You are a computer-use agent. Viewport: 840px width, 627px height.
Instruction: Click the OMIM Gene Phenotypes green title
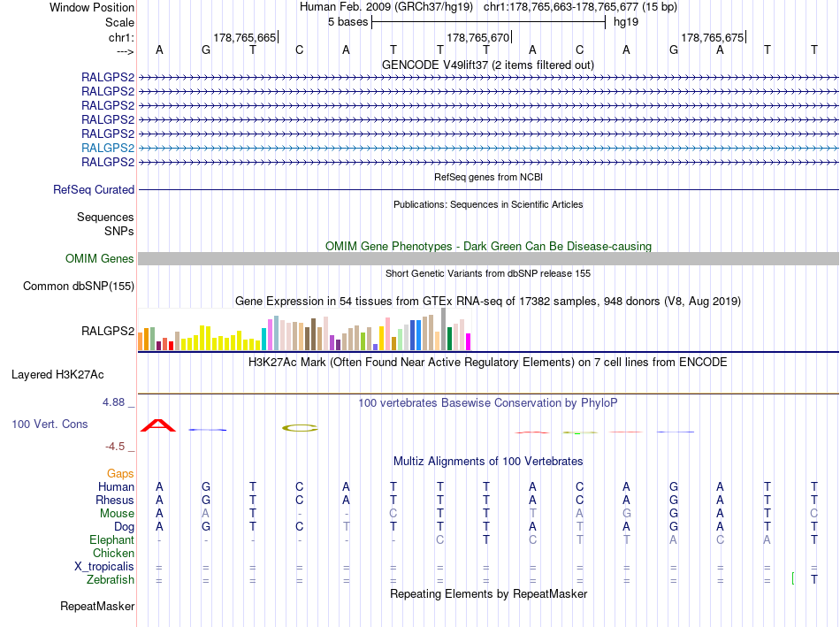tap(488, 246)
